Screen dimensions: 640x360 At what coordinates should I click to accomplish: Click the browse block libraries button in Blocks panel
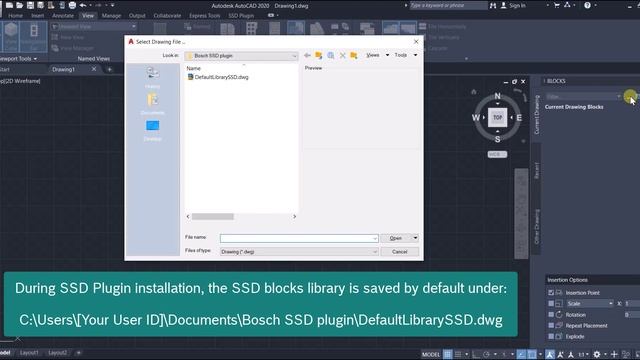(630, 97)
